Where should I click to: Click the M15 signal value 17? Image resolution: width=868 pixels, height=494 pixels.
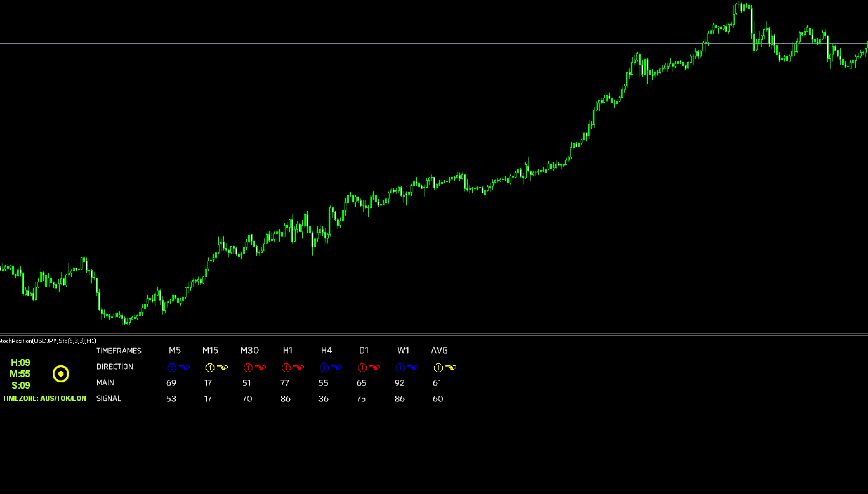(208, 399)
